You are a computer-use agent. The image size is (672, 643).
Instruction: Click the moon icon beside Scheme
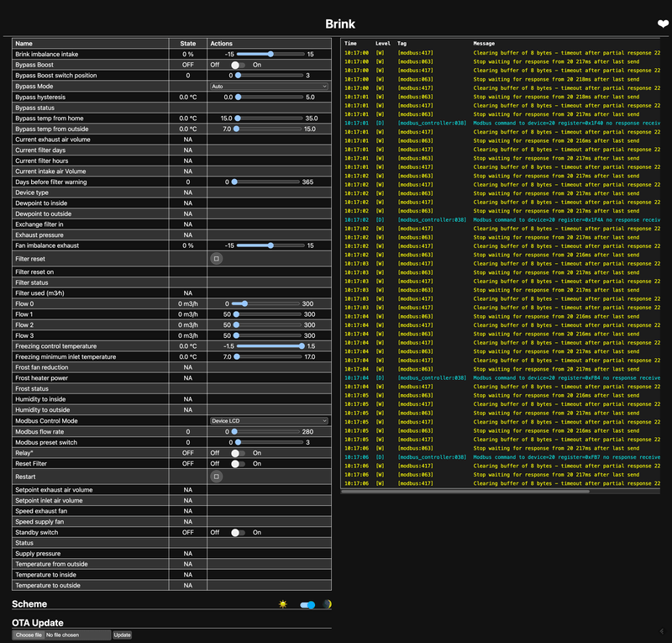click(x=328, y=604)
